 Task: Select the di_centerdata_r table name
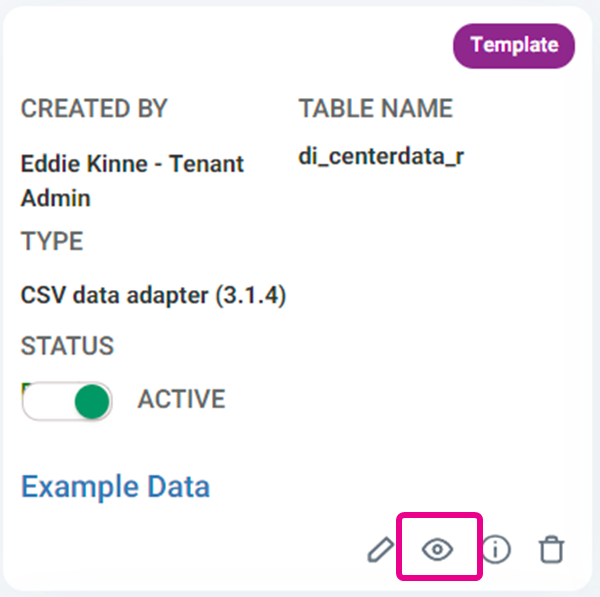381,157
